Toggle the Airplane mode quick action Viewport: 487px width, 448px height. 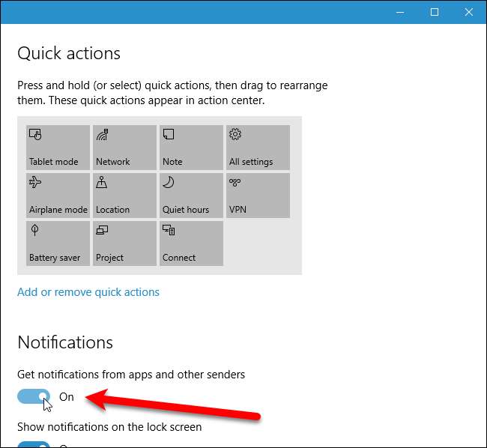[x=58, y=195]
